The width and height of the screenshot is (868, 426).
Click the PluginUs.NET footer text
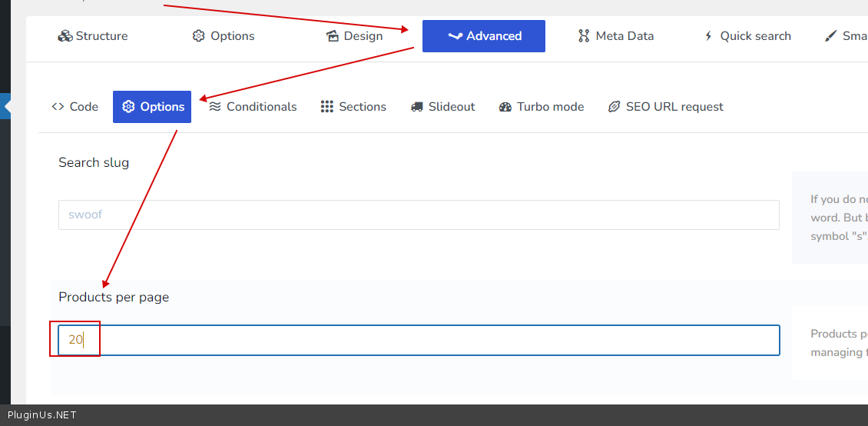(x=42, y=415)
